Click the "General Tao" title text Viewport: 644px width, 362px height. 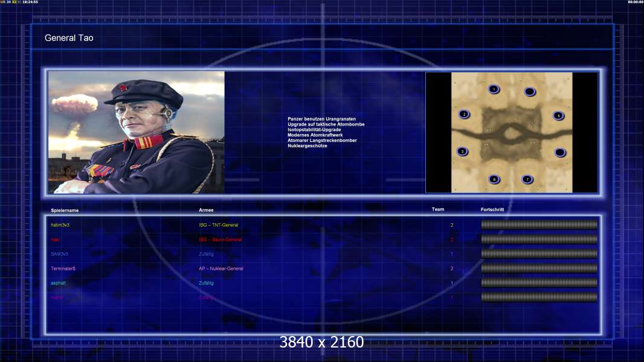69,38
